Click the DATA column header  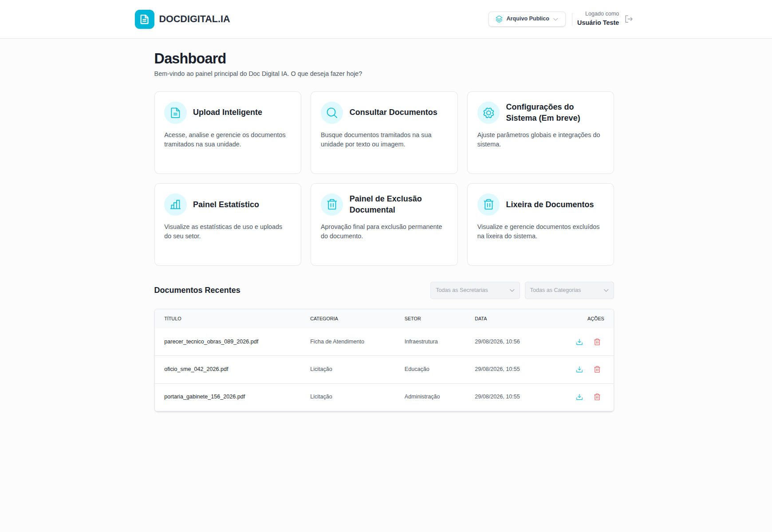pyautogui.click(x=481, y=319)
